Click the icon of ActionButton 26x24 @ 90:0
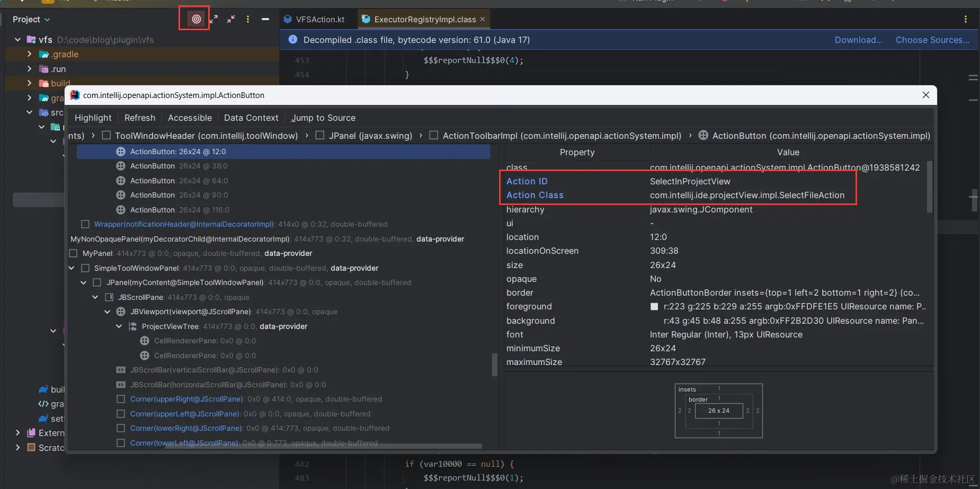Screen dimensions: 980x489 pos(121,195)
